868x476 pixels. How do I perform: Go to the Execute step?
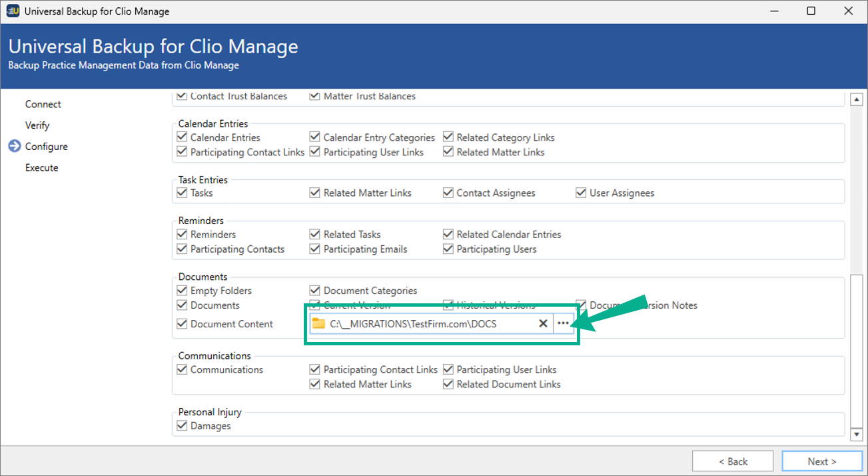coord(42,168)
